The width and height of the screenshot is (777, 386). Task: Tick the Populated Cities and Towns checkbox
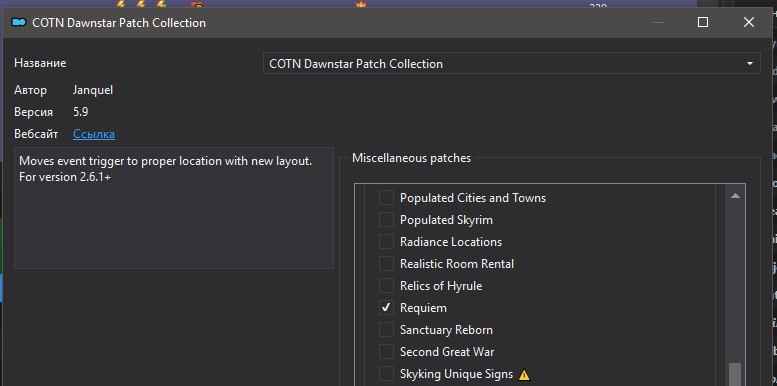coord(386,198)
